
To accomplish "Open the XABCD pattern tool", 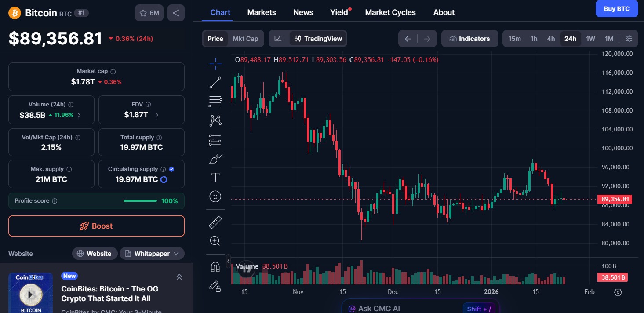I will click(215, 120).
